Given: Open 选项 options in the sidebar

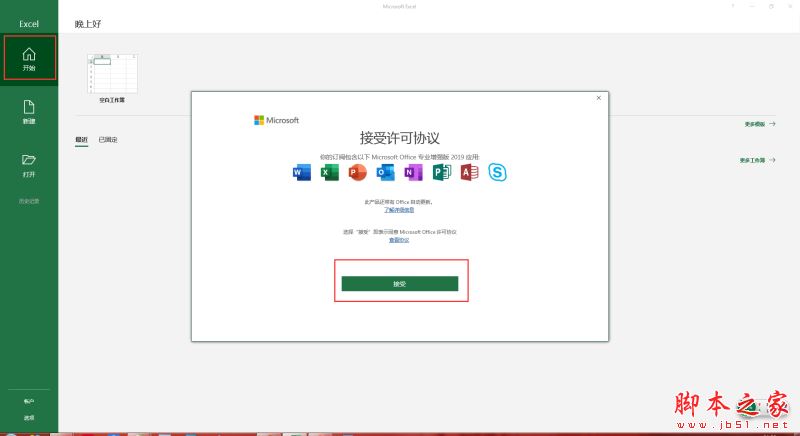Looking at the screenshot, I should tap(29, 418).
